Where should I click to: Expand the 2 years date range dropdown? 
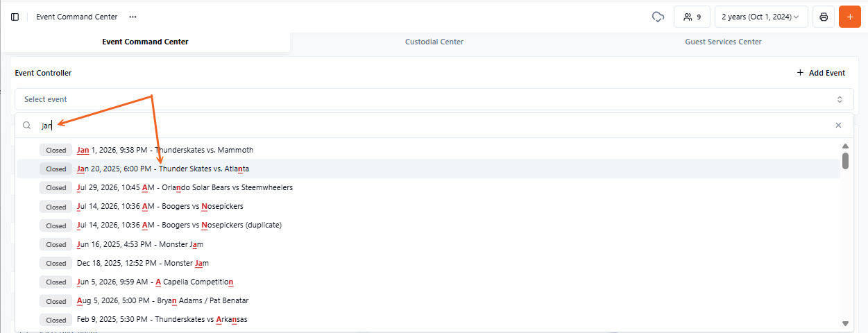coord(761,17)
